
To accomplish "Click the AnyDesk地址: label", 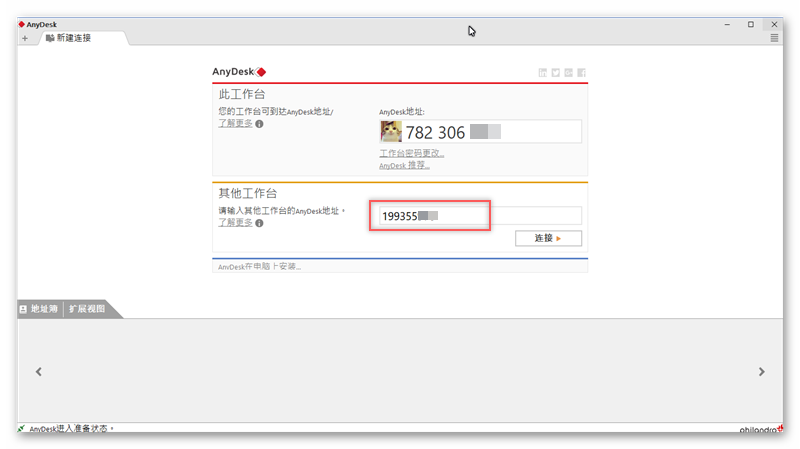I will tap(402, 112).
